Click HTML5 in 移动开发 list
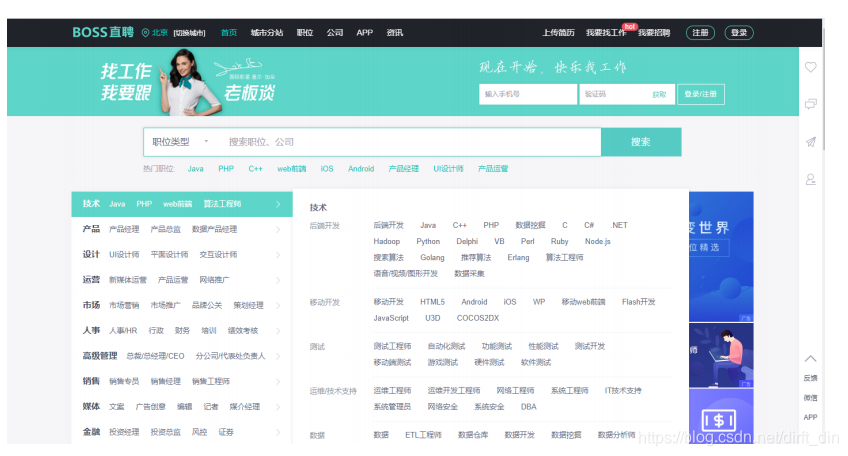This screenshot has height=456, width=848. [x=432, y=302]
